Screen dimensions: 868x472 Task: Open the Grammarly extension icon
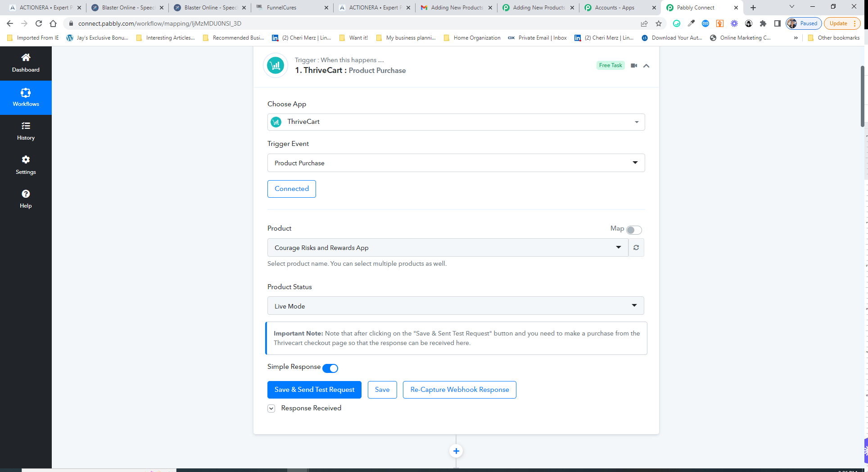677,23
